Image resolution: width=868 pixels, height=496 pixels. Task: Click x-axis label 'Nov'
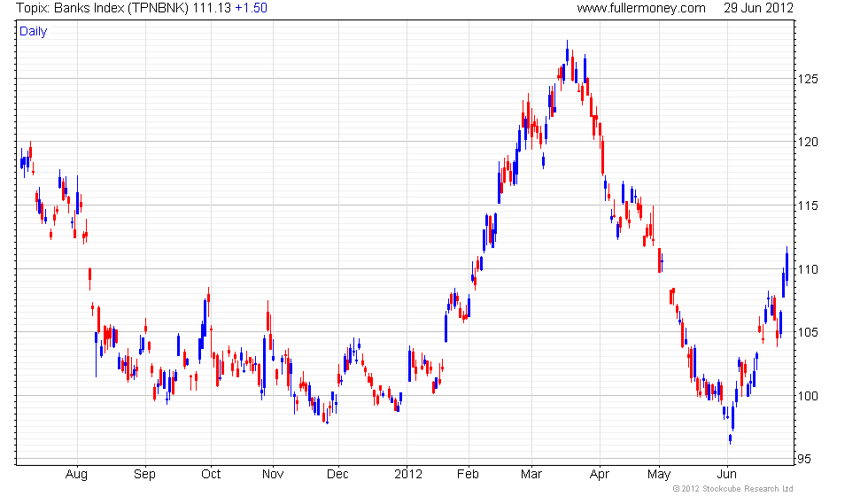click(x=273, y=475)
